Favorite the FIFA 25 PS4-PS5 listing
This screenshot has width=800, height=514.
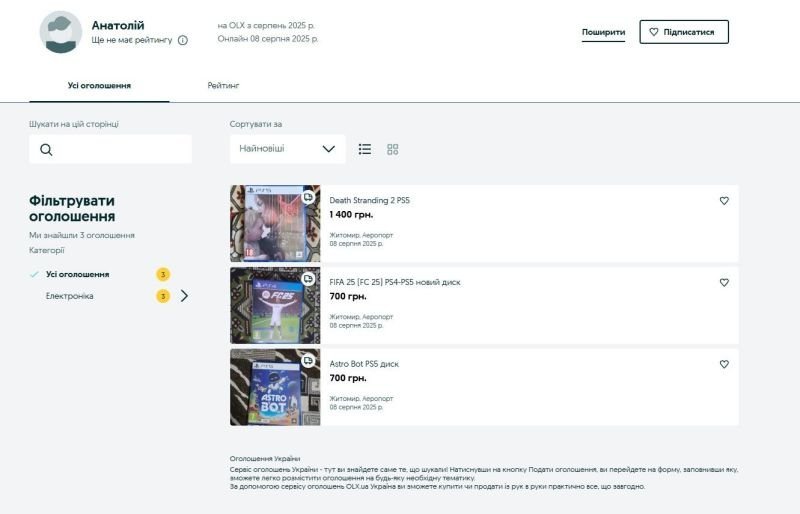(x=724, y=283)
